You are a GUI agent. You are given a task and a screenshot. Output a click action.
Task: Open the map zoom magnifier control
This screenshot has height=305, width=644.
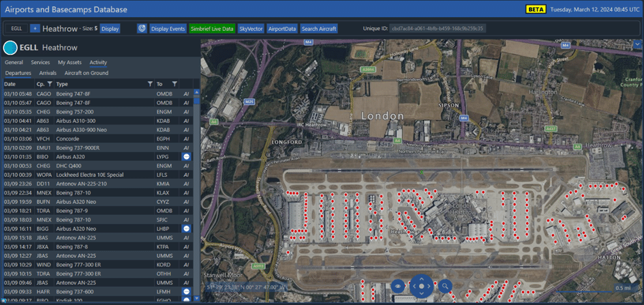pyautogui.click(x=445, y=285)
